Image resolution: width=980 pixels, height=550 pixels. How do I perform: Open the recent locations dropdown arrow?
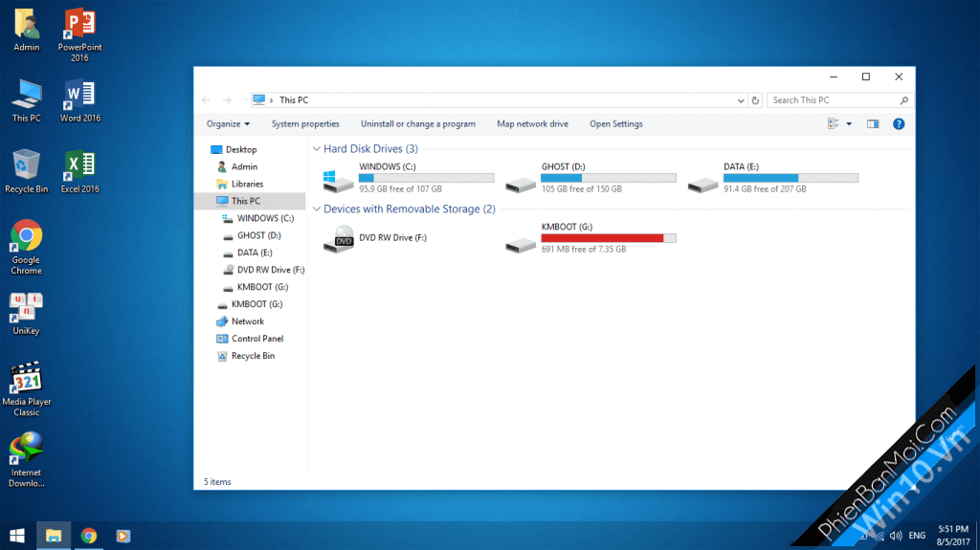coord(244,100)
